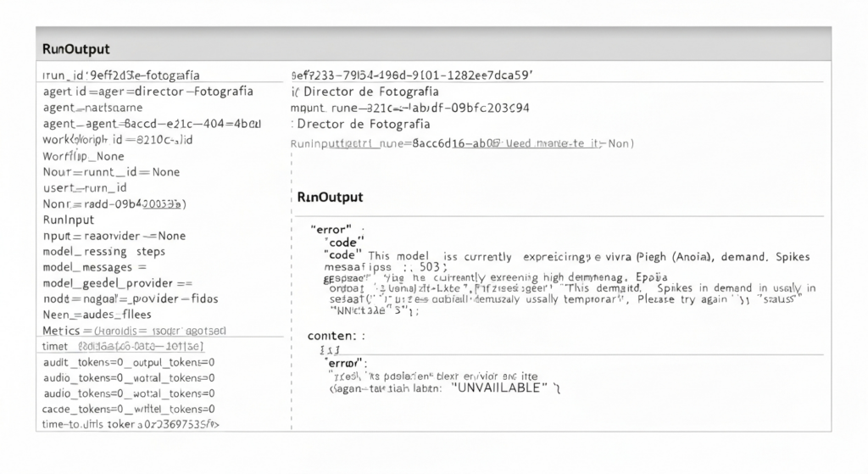This screenshot has height=474, width=868.
Task: Click the RunOutput title in the header bar
Action: [75, 49]
